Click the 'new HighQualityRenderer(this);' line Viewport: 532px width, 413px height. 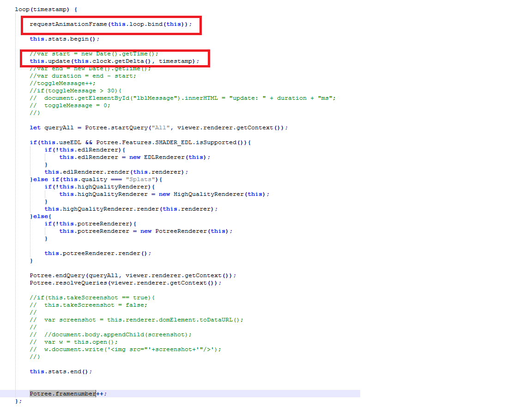coord(164,194)
